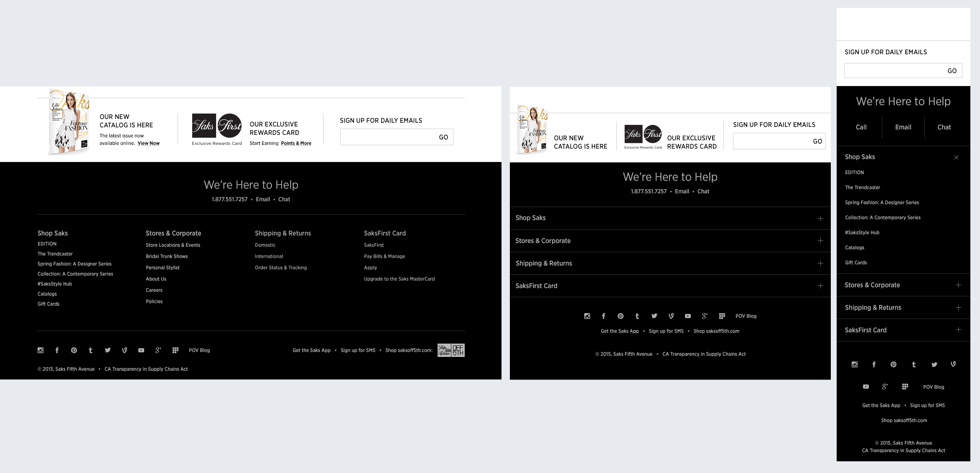Open Facebook icon in the wide desktop footer
This screenshot has height=473, width=980.
57,350
